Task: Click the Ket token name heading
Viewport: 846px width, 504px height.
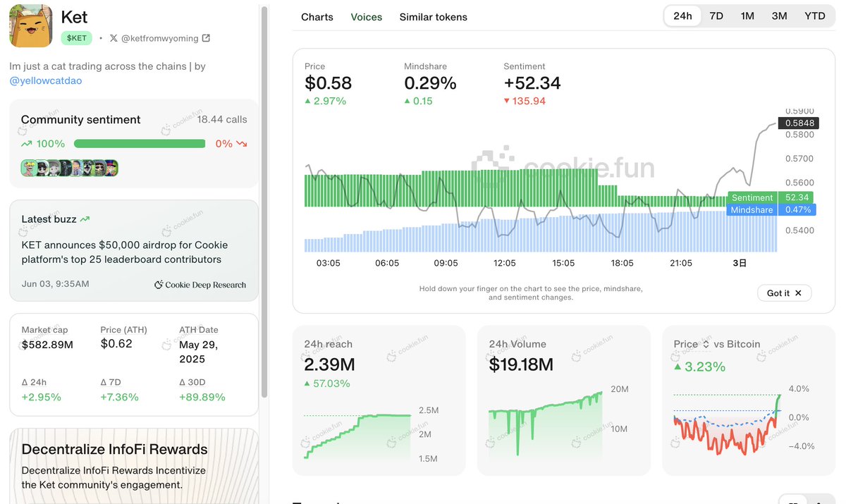Action: coord(75,16)
